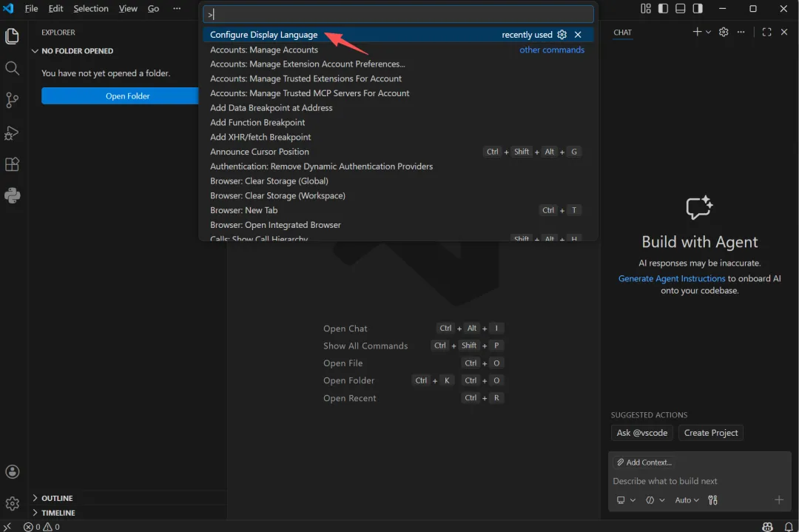799x532 pixels.
Task: Remove Configure Display Language from recently used
Action: tap(578, 34)
